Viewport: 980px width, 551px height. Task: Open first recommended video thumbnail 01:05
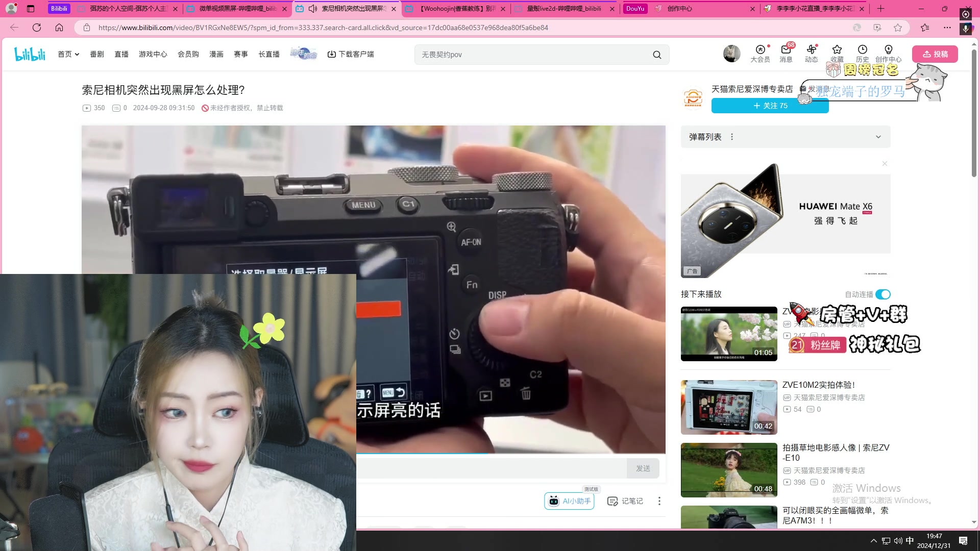point(729,334)
